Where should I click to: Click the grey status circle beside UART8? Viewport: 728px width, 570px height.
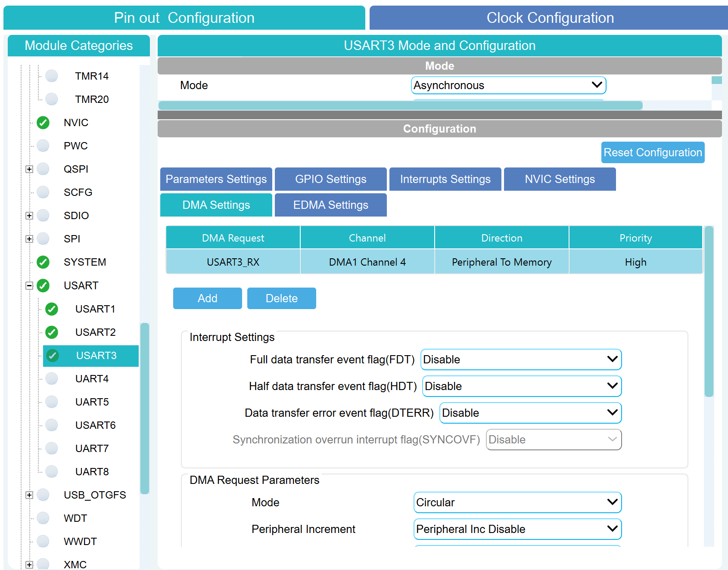pos(52,472)
